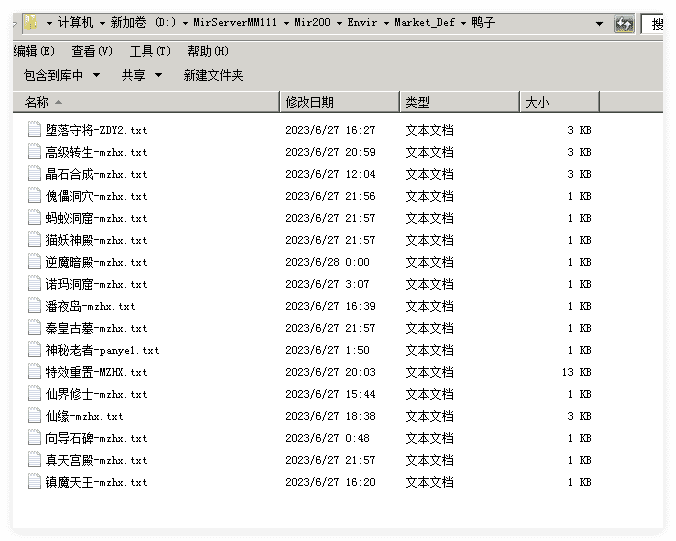Screen dimensions: 676x541
Task: Expand the address bar history dropdown arrow
Action: 599,23
